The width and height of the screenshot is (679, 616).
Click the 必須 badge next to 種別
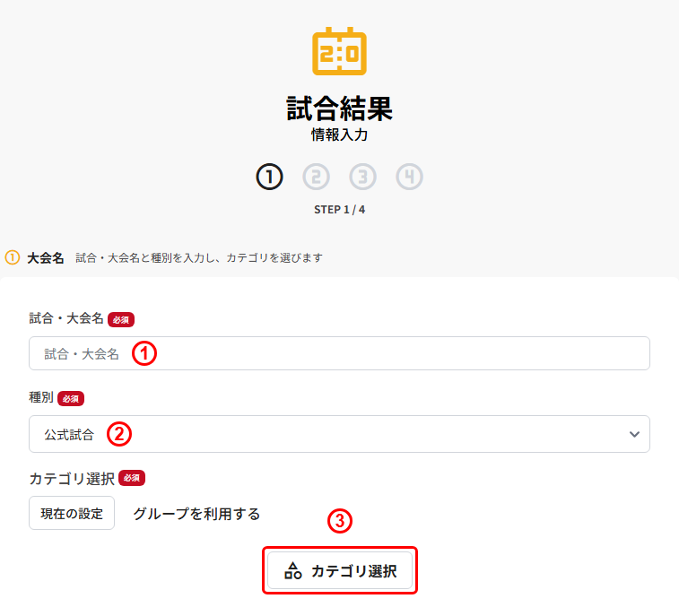point(71,398)
